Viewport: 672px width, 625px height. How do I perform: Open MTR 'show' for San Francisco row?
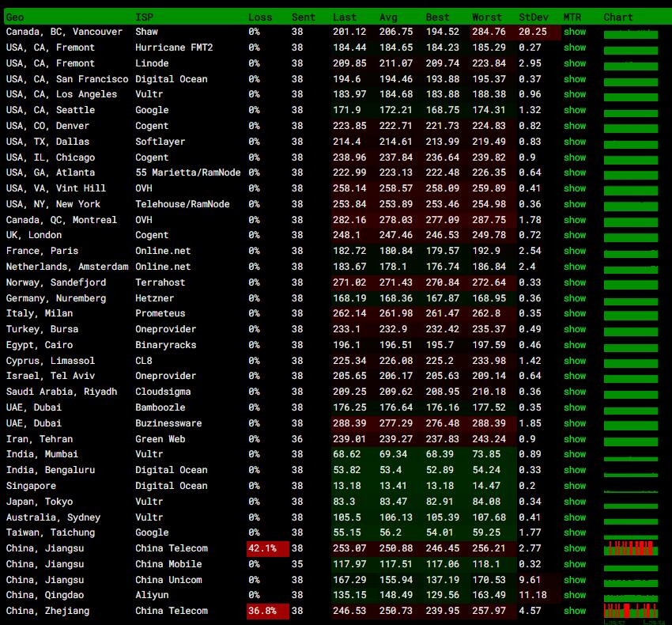click(575, 79)
